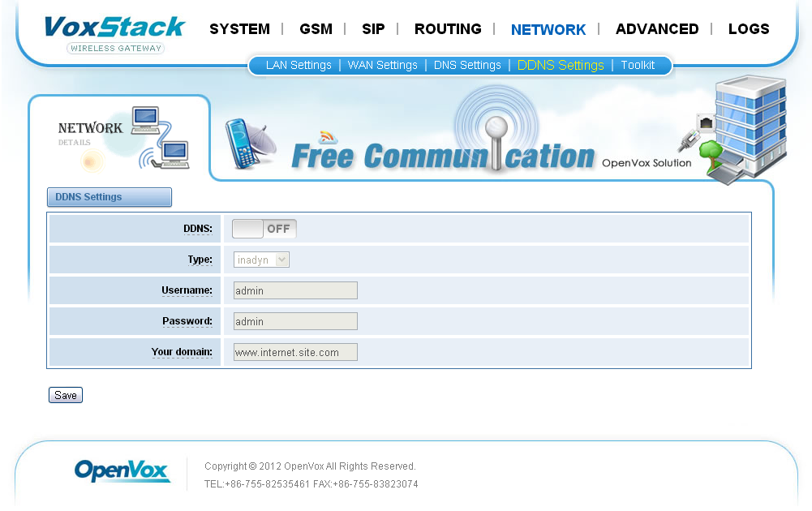Open the SYSTEM menu
812x511 pixels.
239,29
